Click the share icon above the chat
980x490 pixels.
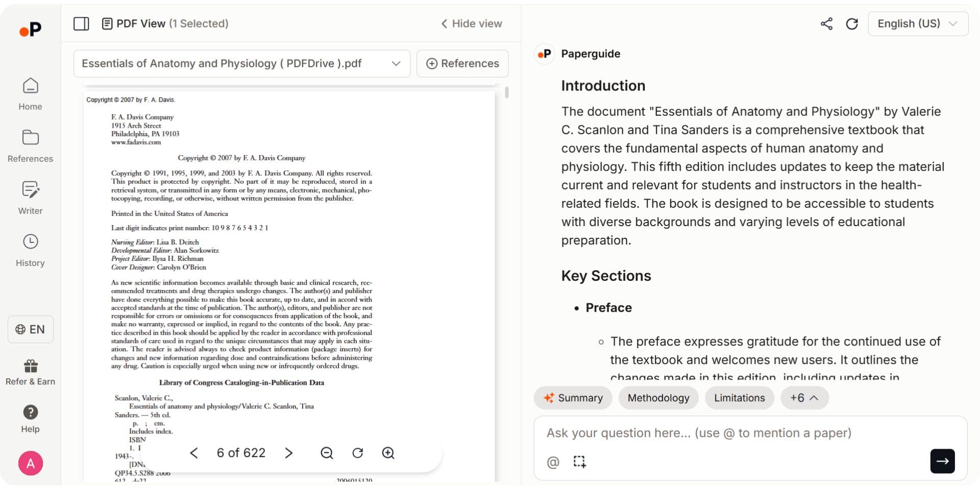coord(826,23)
